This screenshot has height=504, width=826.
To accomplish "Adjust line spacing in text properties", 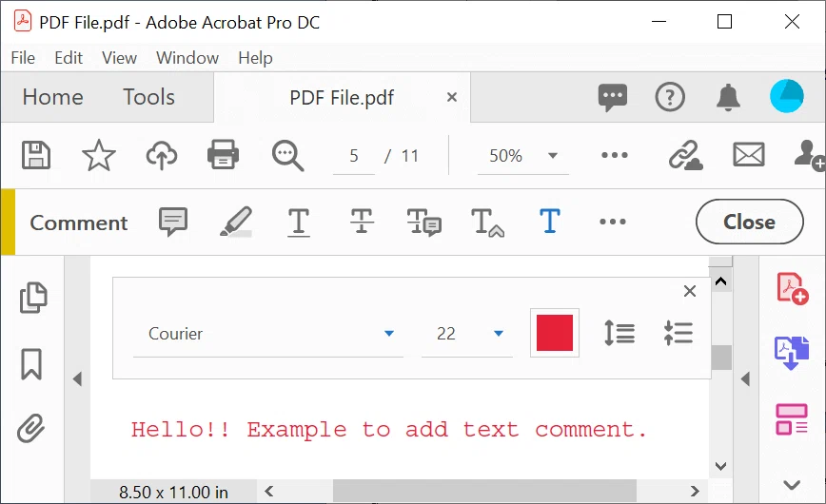I will point(619,334).
